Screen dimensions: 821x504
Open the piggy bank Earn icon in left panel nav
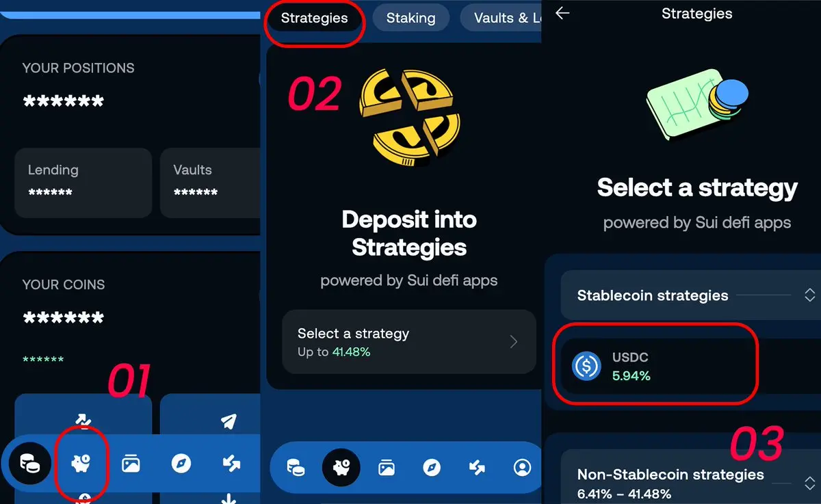pyautogui.click(x=82, y=464)
